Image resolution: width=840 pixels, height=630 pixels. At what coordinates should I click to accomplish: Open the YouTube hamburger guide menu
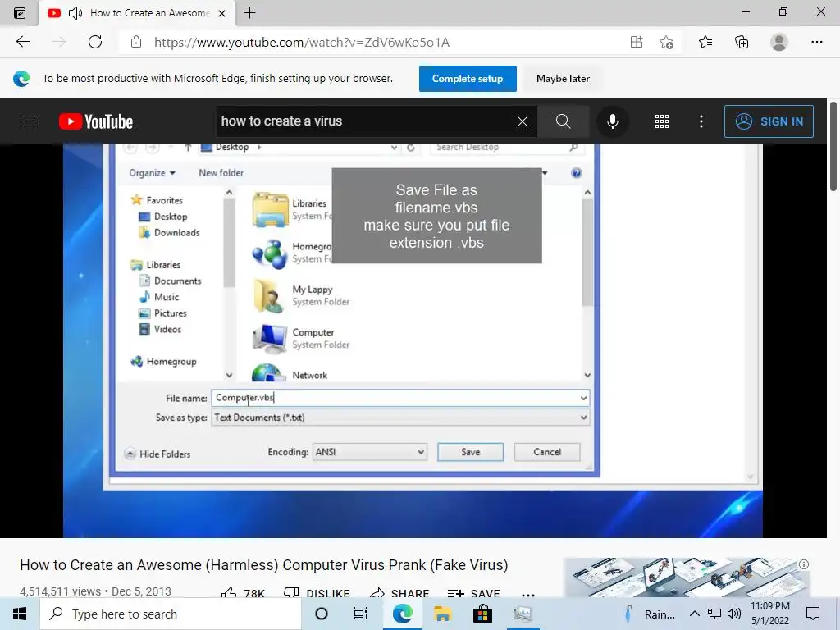(30, 121)
